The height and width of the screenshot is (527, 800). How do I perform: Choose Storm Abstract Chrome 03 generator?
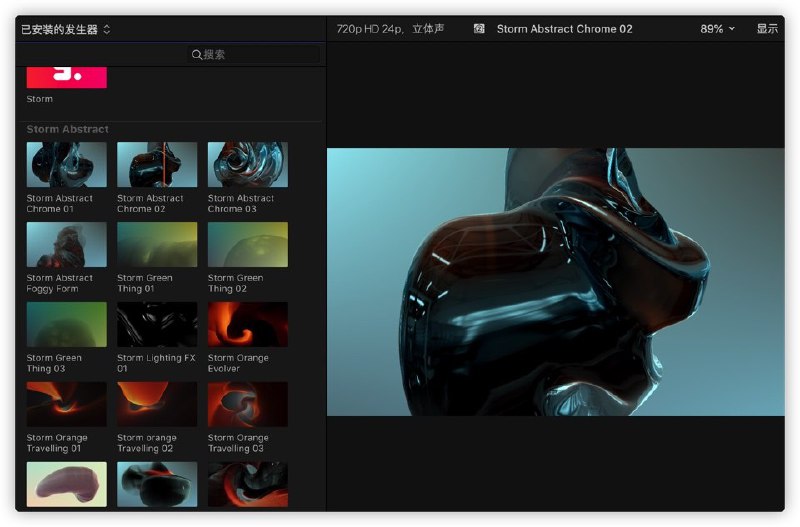[247, 165]
